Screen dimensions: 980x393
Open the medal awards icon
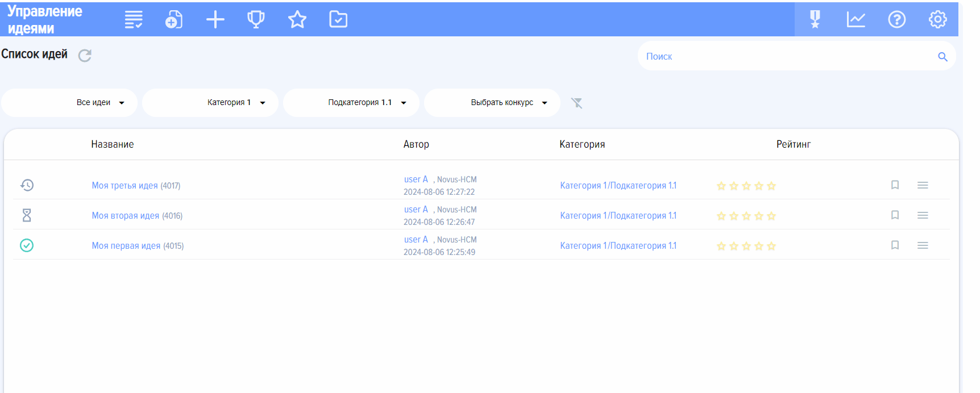[815, 20]
